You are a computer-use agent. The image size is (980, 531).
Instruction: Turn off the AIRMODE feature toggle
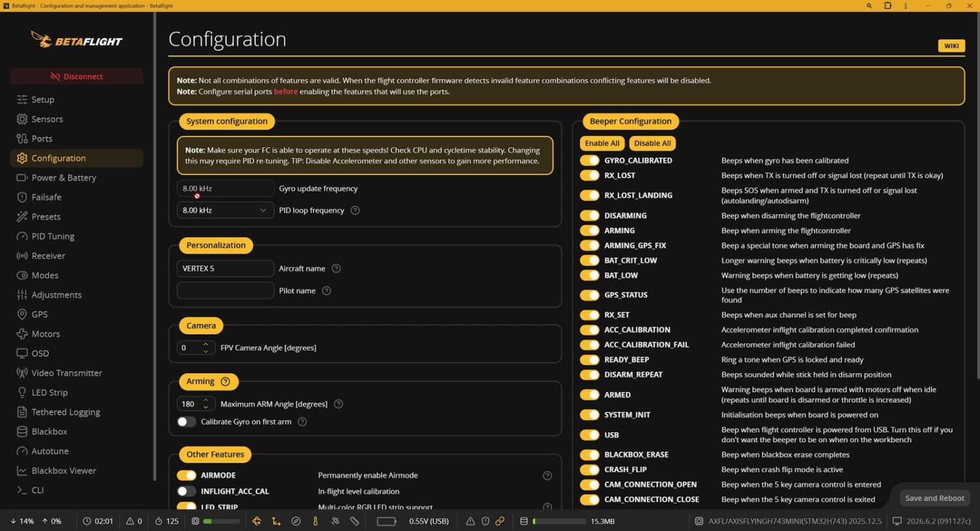tap(186, 475)
